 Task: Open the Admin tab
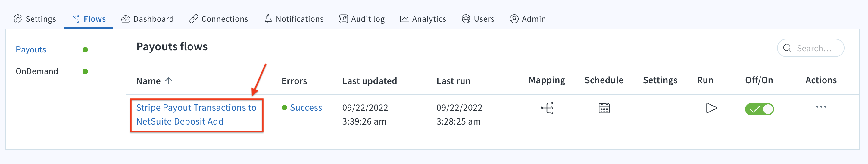528,19
